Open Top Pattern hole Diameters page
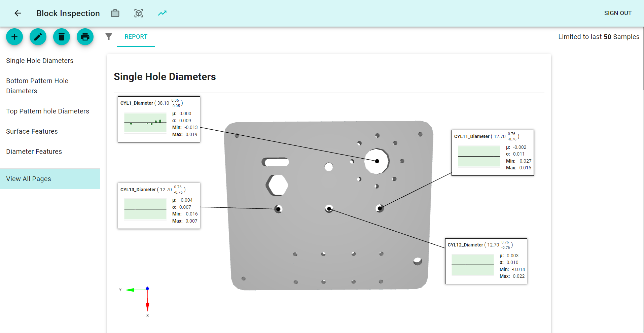Image resolution: width=644 pixels, height=333 pixels. point(47,111)
